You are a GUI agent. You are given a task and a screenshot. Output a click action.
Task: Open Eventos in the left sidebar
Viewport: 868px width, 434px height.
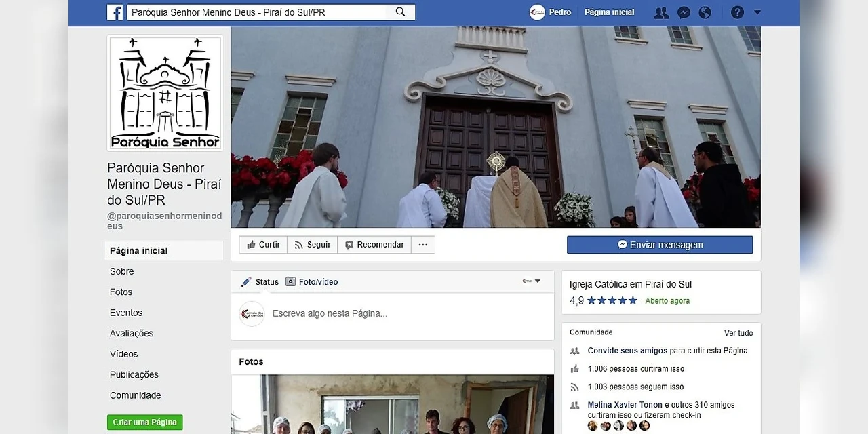click(126, 313)
